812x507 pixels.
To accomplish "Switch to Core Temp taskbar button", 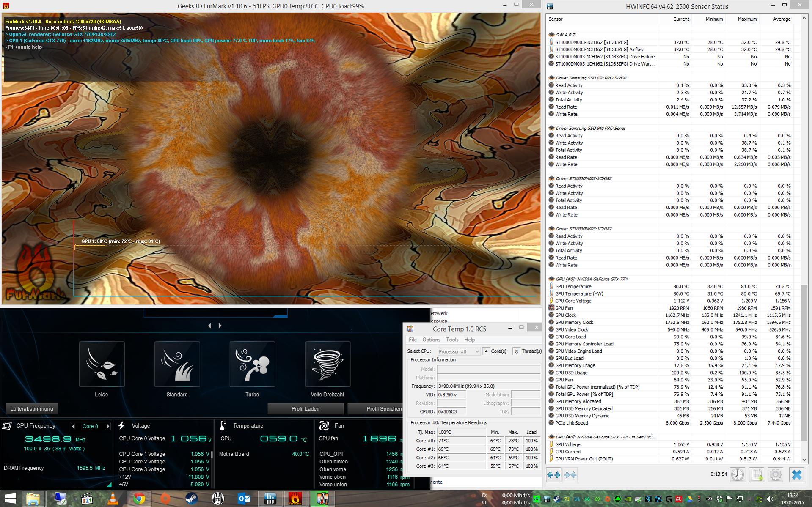I will pyautogui.click(x=322, y=499).
